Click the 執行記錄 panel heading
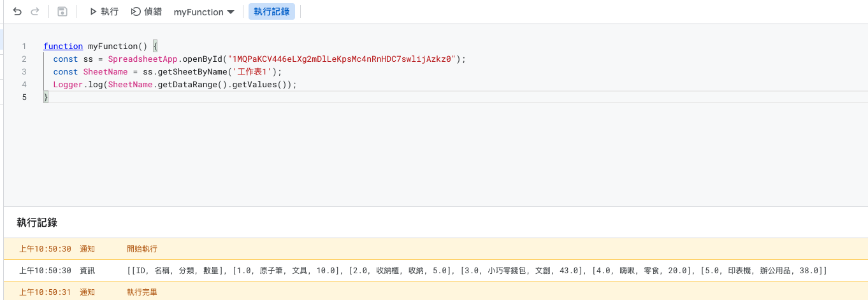Viewport: 868px width, 300px height. 37,222
